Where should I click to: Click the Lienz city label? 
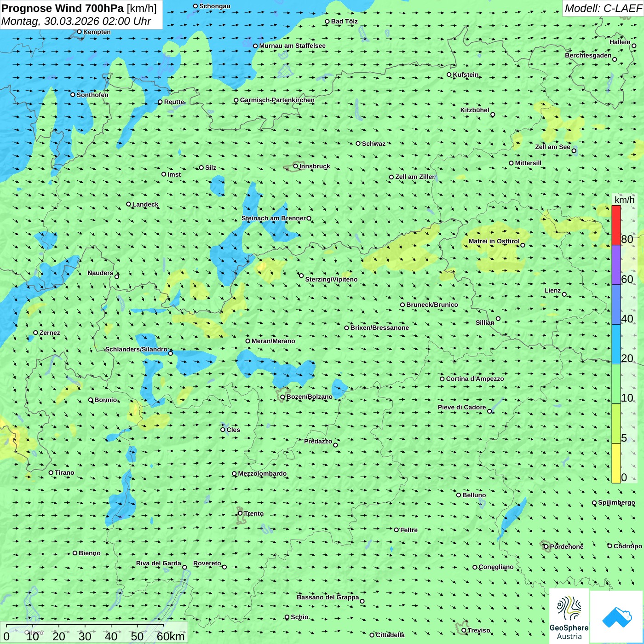coord(552,290)
